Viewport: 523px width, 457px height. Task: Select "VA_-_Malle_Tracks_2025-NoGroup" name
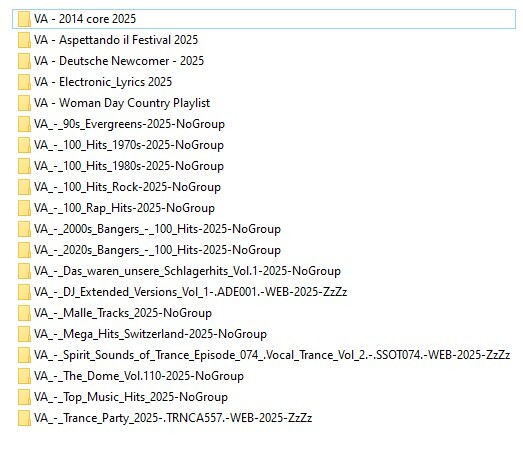tap(123, 313)
